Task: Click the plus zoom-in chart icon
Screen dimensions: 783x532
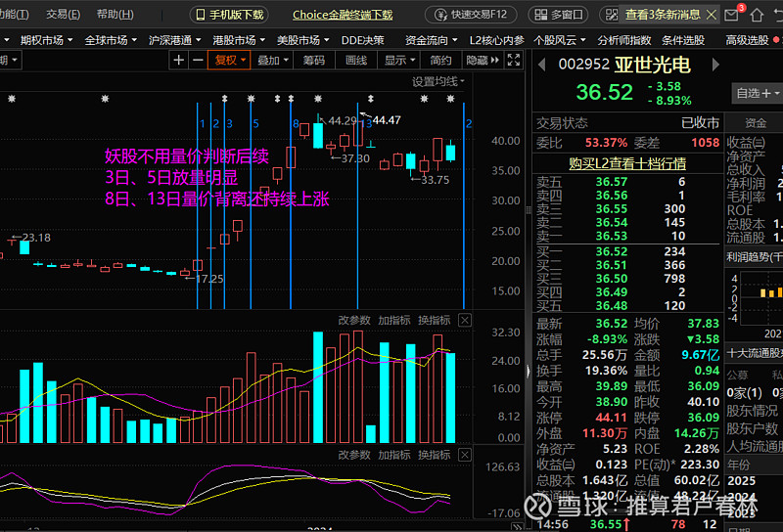Action: (x=178, y=60)
